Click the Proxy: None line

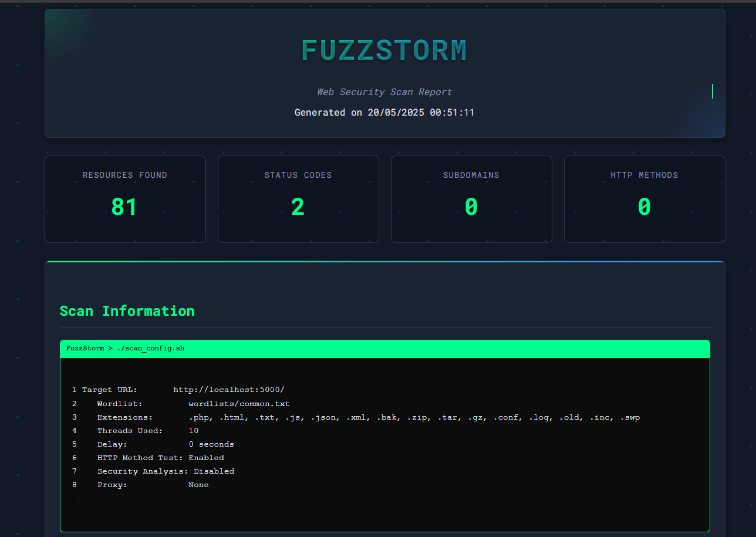tap(153, 485)
